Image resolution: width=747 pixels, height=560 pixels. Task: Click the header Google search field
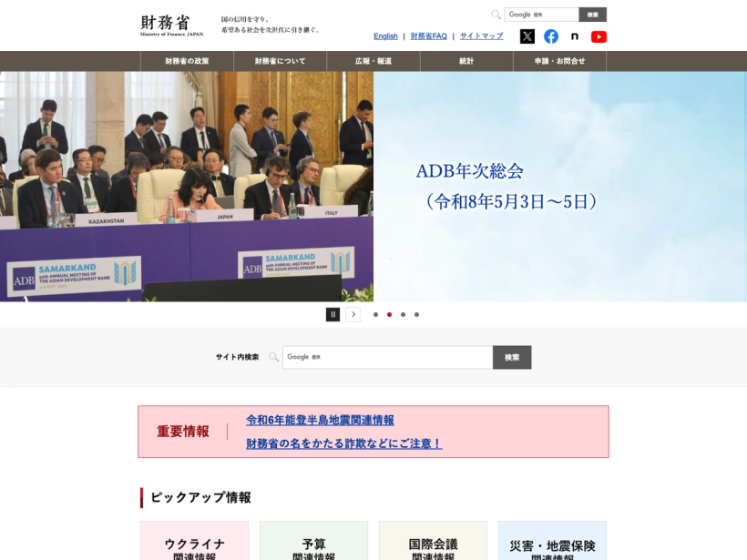point(542,15)
